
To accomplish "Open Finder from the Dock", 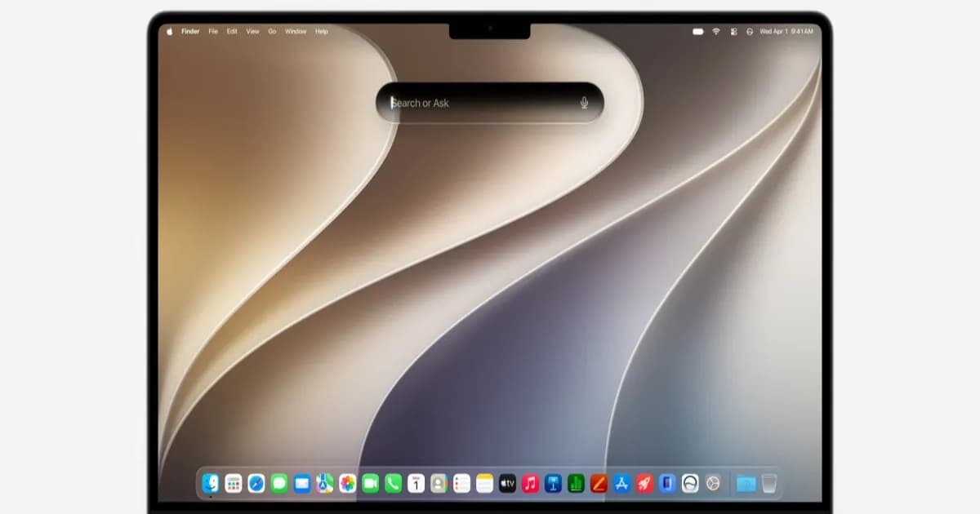I will click(x=211, y=483).
